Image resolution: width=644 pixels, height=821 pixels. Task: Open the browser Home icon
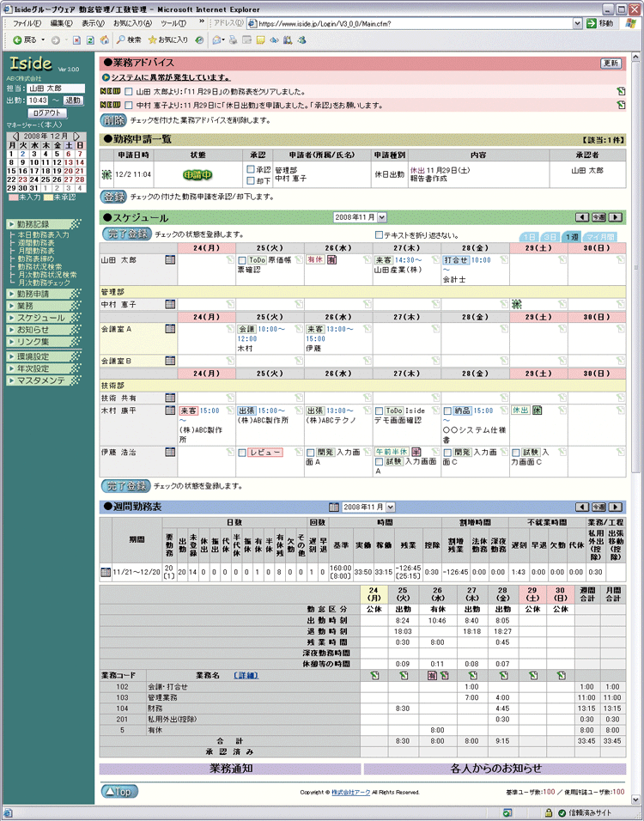[104, 40]
